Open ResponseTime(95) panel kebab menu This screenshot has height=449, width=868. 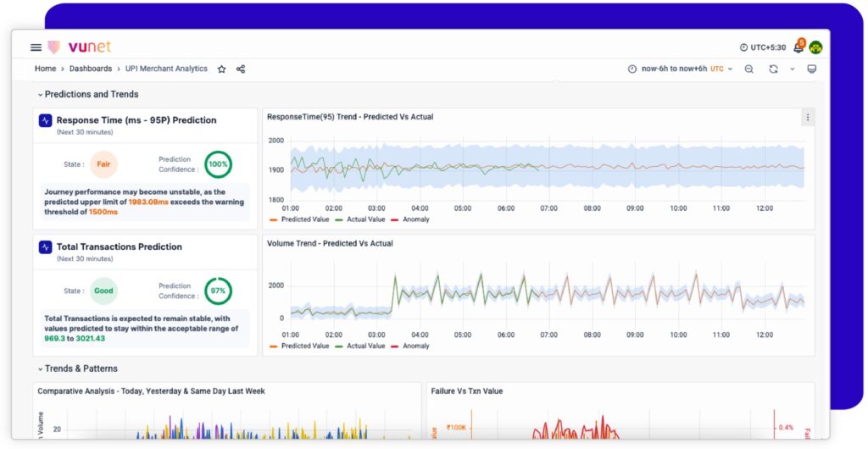(x=807, y=118)
